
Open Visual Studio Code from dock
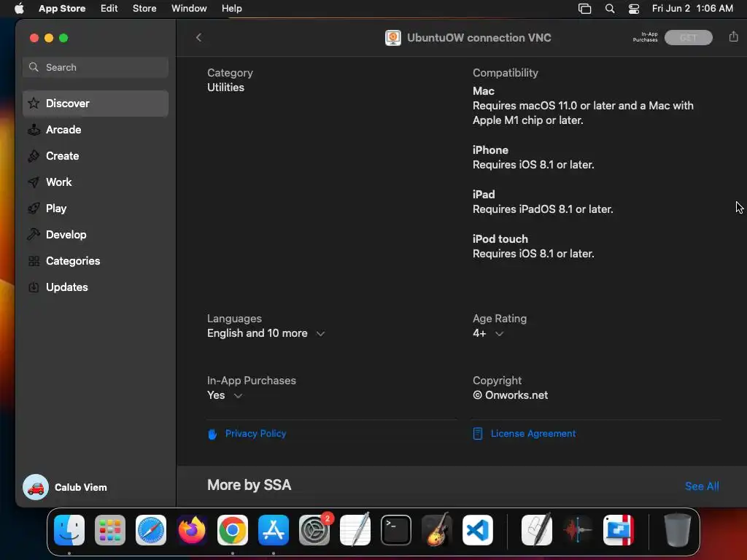[478, 529]
